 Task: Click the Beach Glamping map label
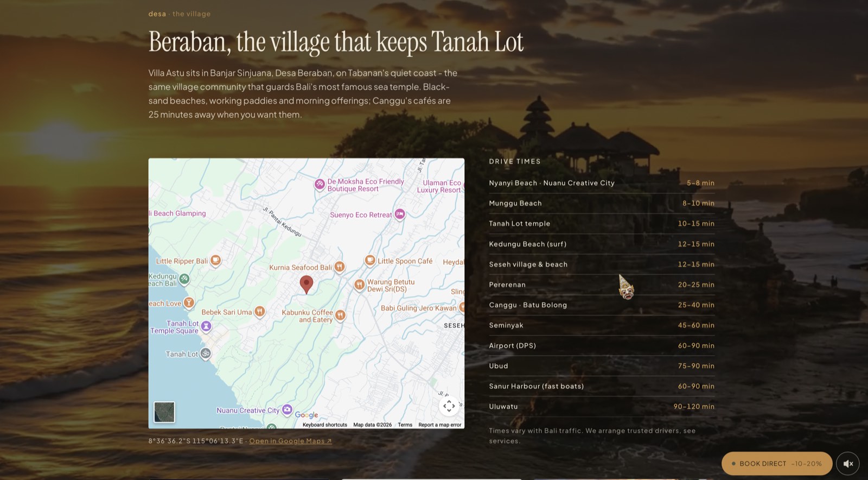coord(178,213)
